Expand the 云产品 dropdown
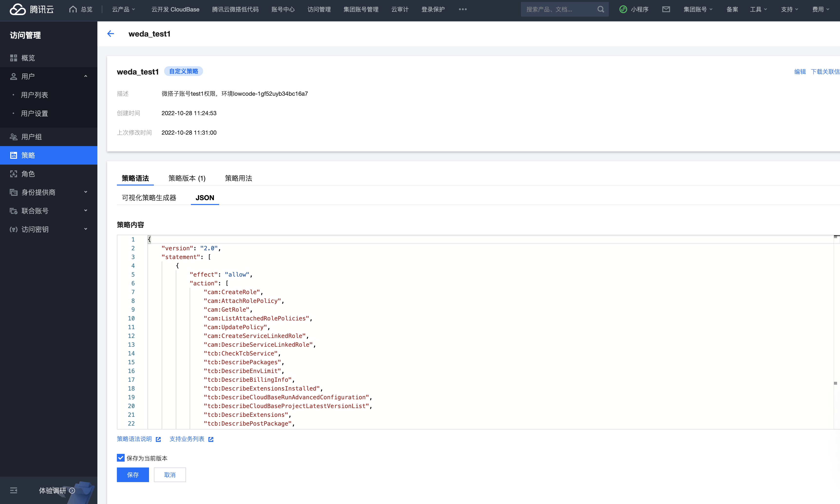 [124, 9]
